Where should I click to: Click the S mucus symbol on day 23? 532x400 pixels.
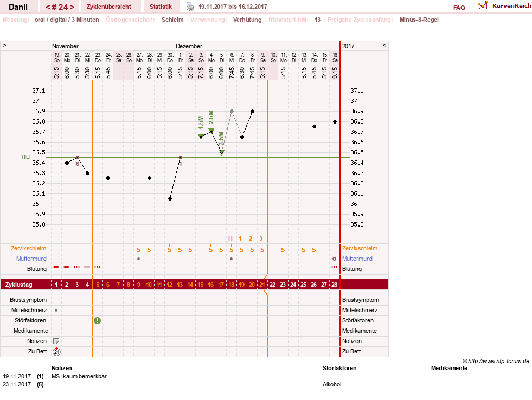tap(283, 250)
